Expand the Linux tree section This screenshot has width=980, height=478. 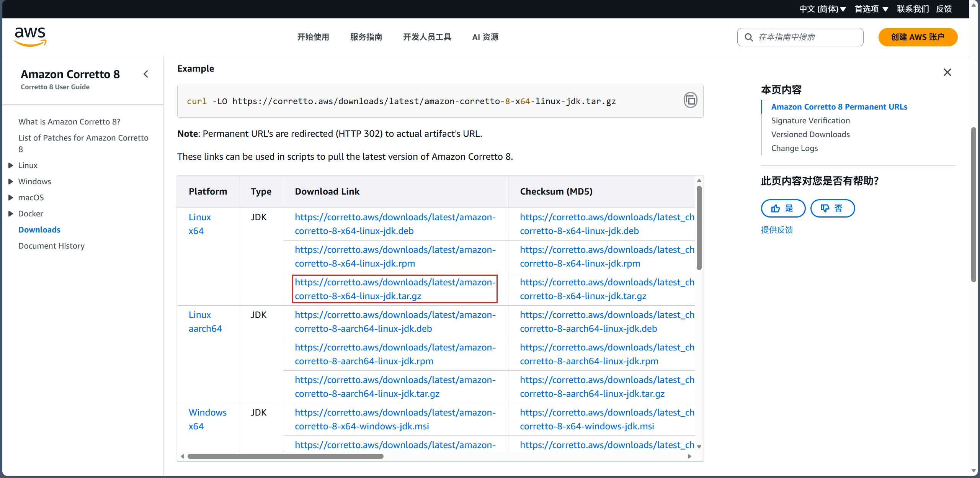click(11, 165)
